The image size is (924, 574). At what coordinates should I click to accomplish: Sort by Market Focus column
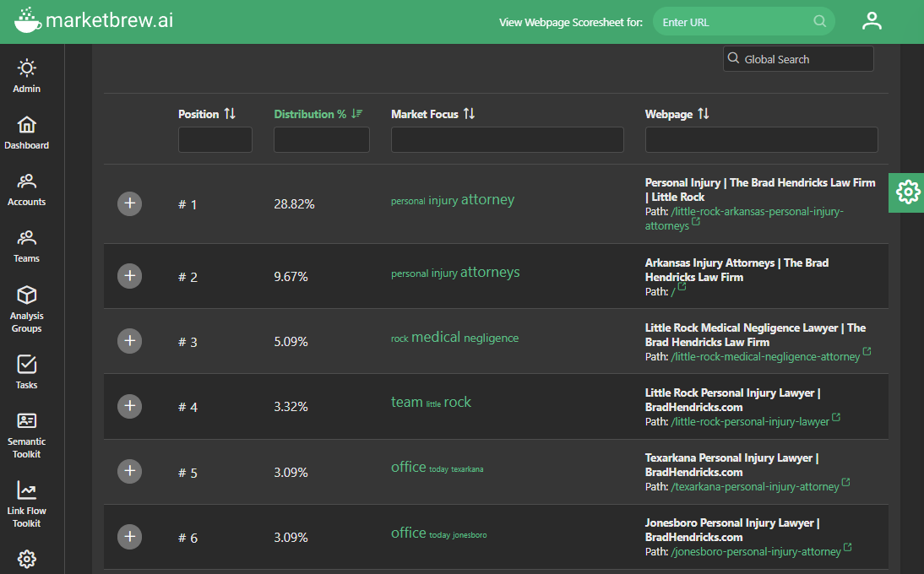pos(469,114)
